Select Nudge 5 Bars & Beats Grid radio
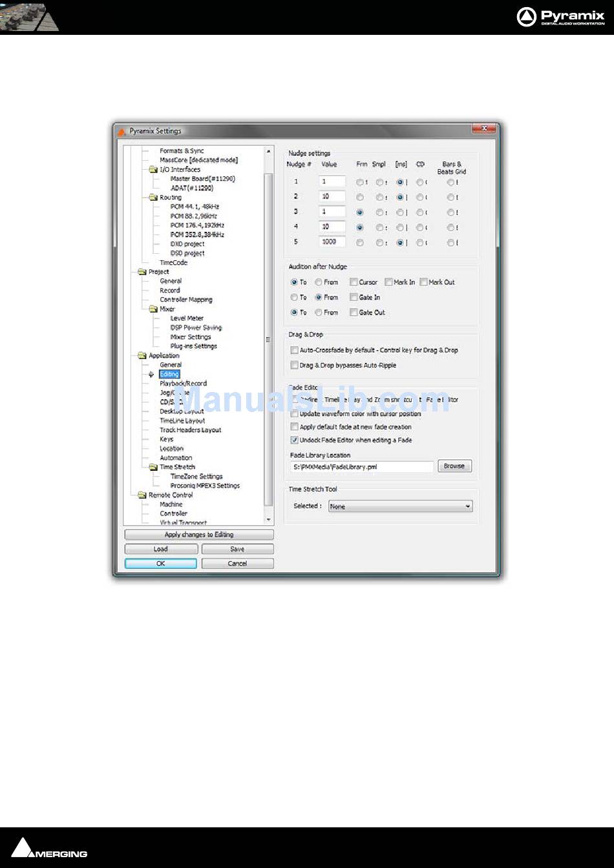 (450, 242)
